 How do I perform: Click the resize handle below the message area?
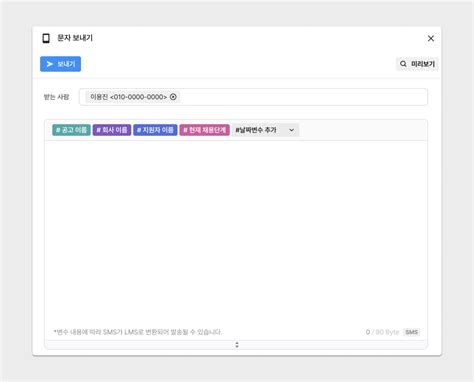pyautogui.click(x=237, y=345)
